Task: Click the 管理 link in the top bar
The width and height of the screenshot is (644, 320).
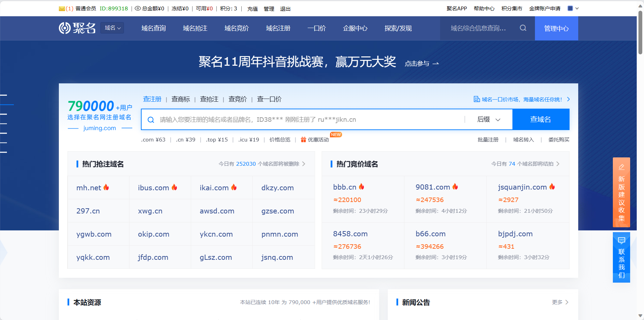Action: [x=269, y=9]
